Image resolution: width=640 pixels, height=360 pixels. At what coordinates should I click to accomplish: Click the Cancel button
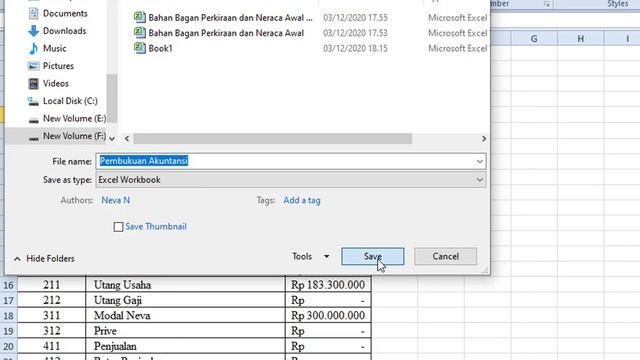(445, 257)
